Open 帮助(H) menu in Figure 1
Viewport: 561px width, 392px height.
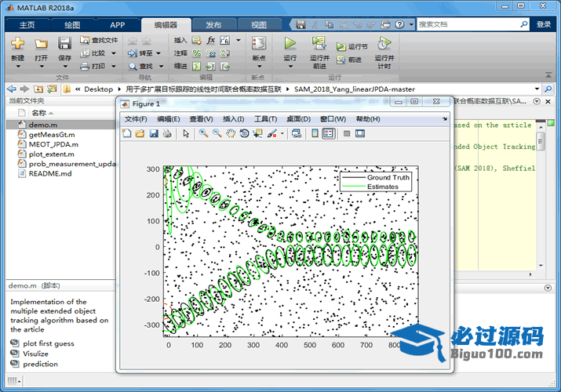pyautogui.click(x=368, y=119)
